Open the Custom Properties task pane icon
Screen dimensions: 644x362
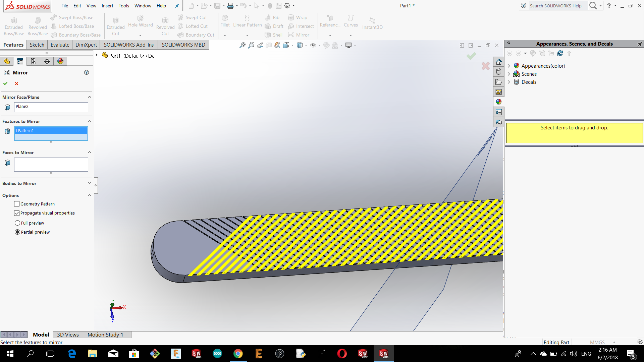pyautogui.click(x=499, y=112)
